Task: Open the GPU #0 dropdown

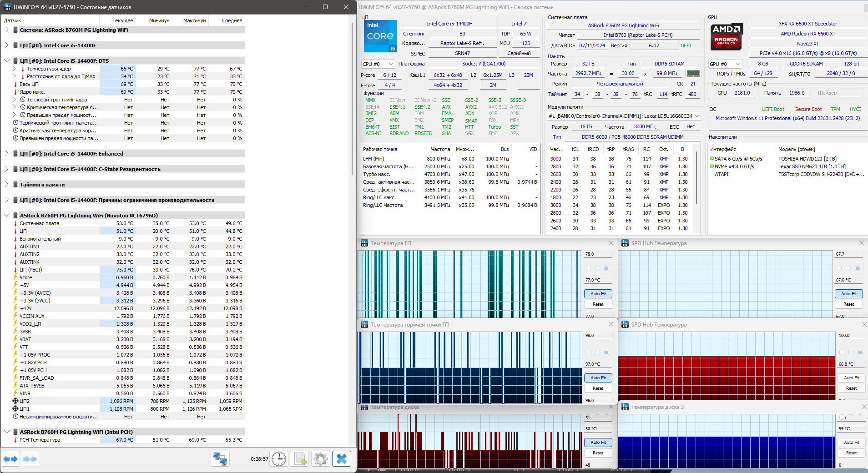Action: coord(725,64)
